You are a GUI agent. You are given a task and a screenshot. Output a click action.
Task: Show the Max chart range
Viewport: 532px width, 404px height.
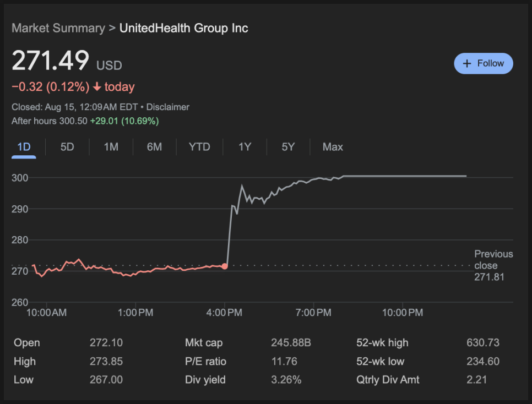pos(333,147)
